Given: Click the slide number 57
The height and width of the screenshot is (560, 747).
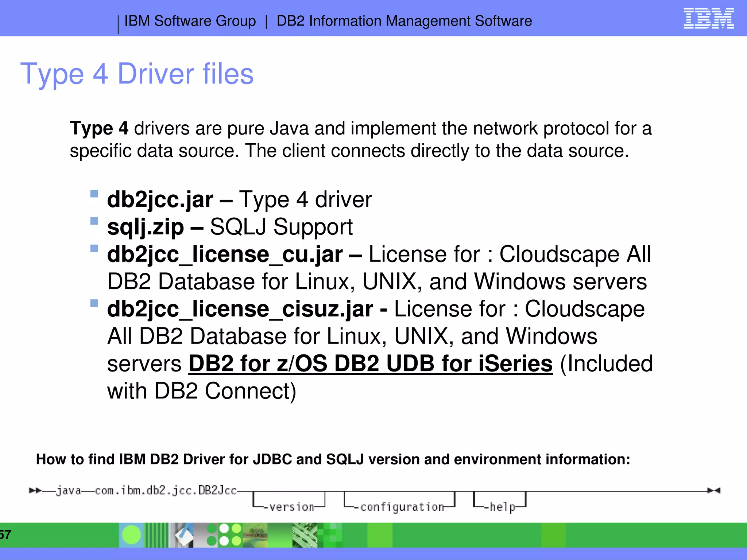Looking at the screenshot, I should (5, 535).
